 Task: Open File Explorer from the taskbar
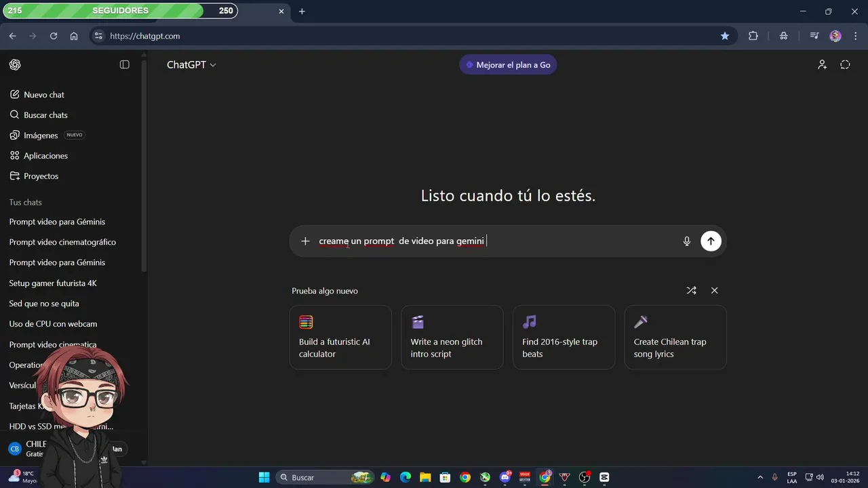coord(425,477)
